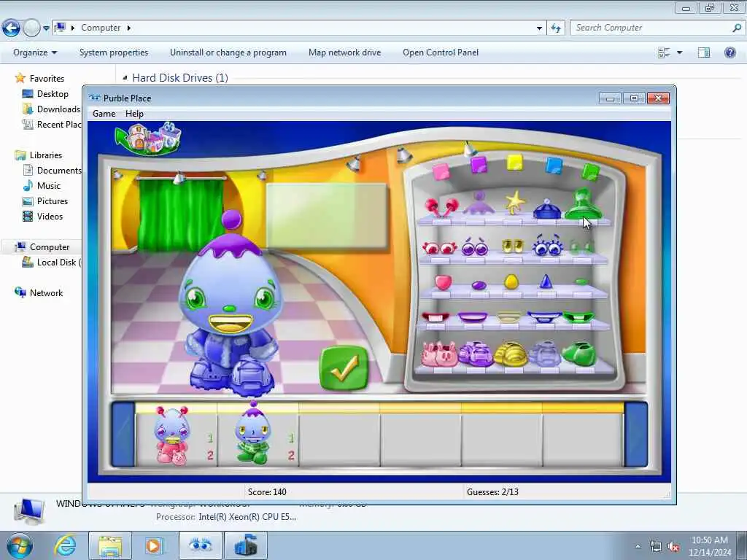Pick the small green nose

tap(581, 282)
